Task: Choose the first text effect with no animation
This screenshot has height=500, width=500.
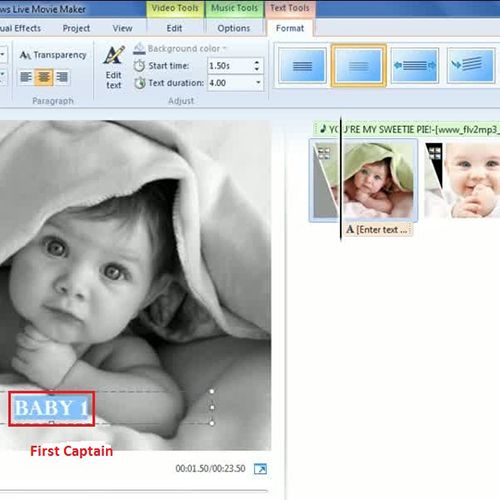Action: [302, 65]
